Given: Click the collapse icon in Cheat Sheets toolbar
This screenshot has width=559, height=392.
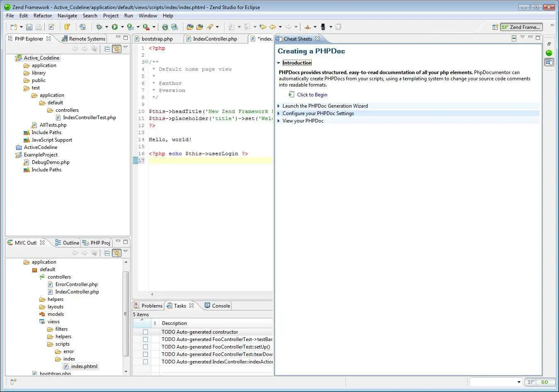Looking at the screenshot, I should click(x=514, y=38).
